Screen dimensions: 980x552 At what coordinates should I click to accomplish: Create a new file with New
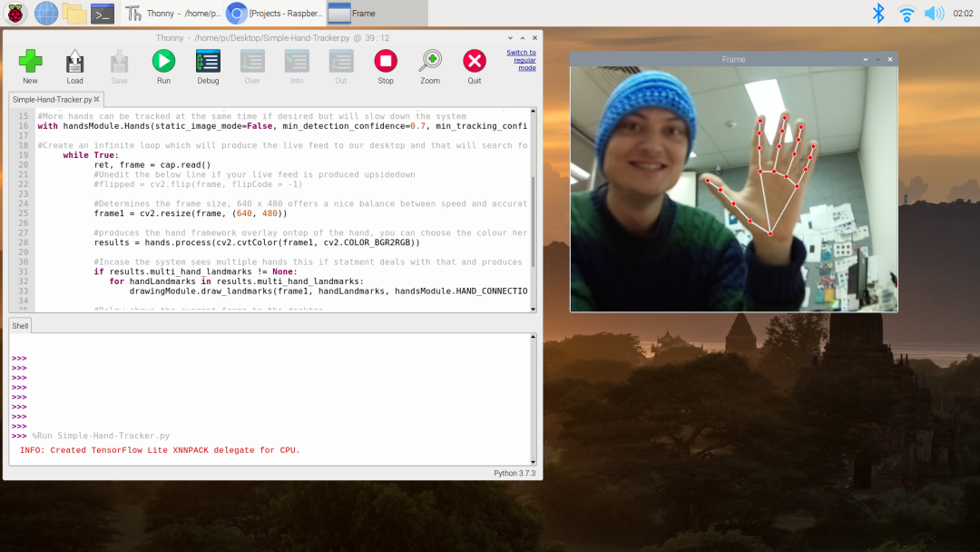30,67
